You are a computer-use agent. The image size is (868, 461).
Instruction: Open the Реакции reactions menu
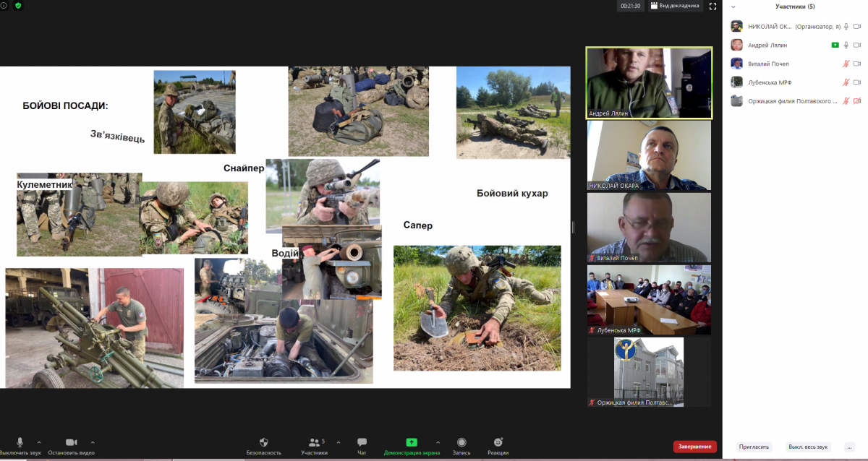[498, 442]
